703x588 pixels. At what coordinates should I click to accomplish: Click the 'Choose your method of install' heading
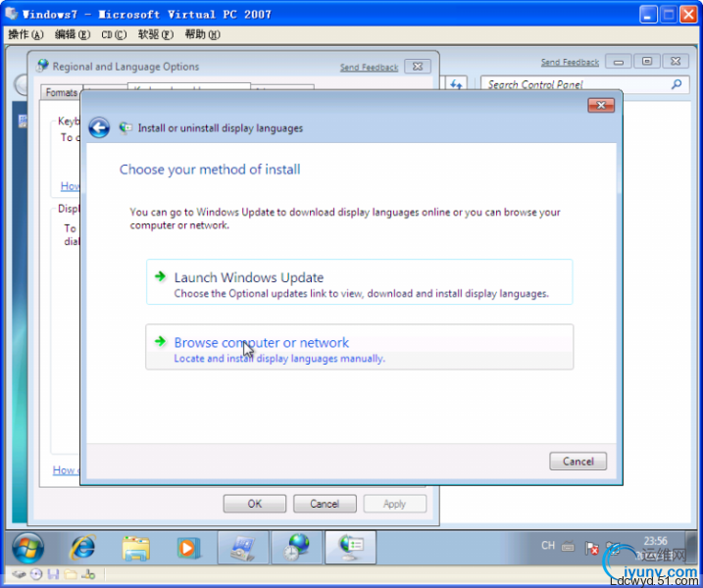[x=210, y=170]
